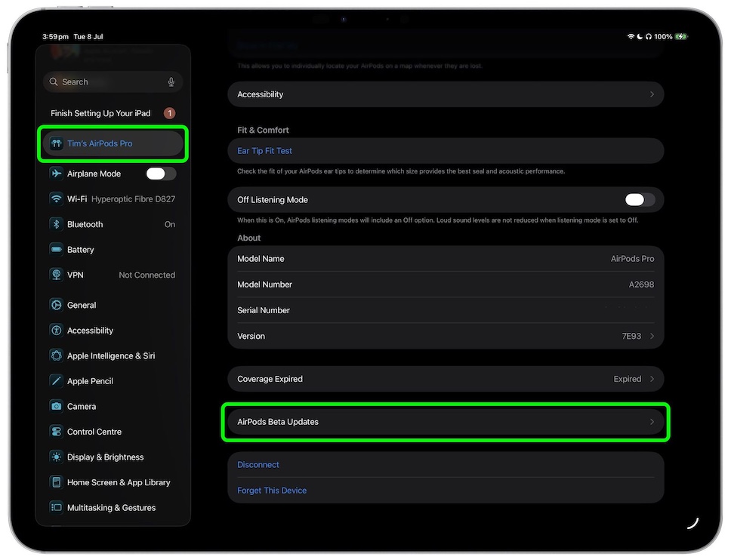Open VPN settings via globe icon
Viewport: 731px width, 560px height.
pos(56,275)
